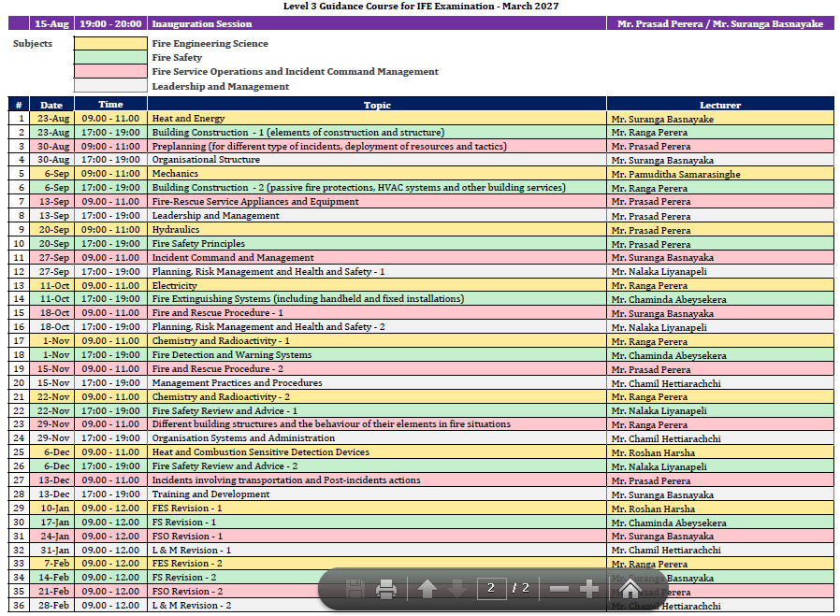The height and width of the screenshot is (616, 840).
Task: Click the date '28-Feb' in row 36
Action: (53, 606)
